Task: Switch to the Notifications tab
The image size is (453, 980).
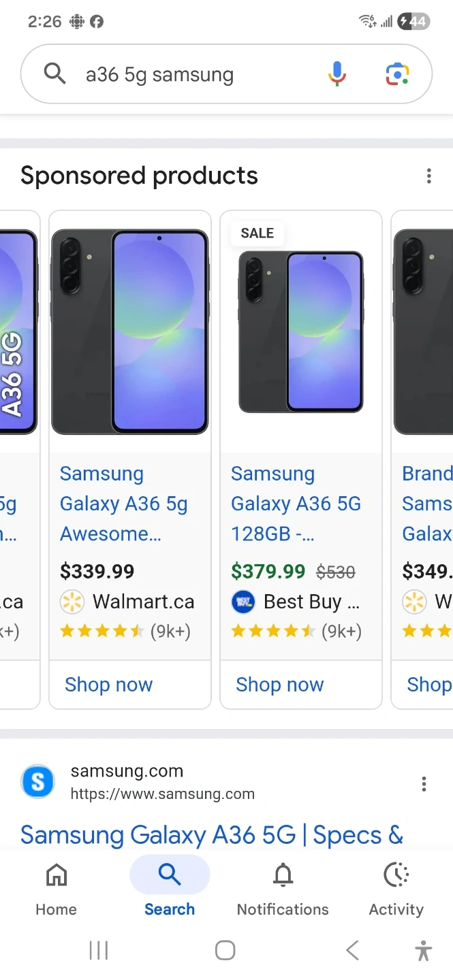Action: click(283, 887)
